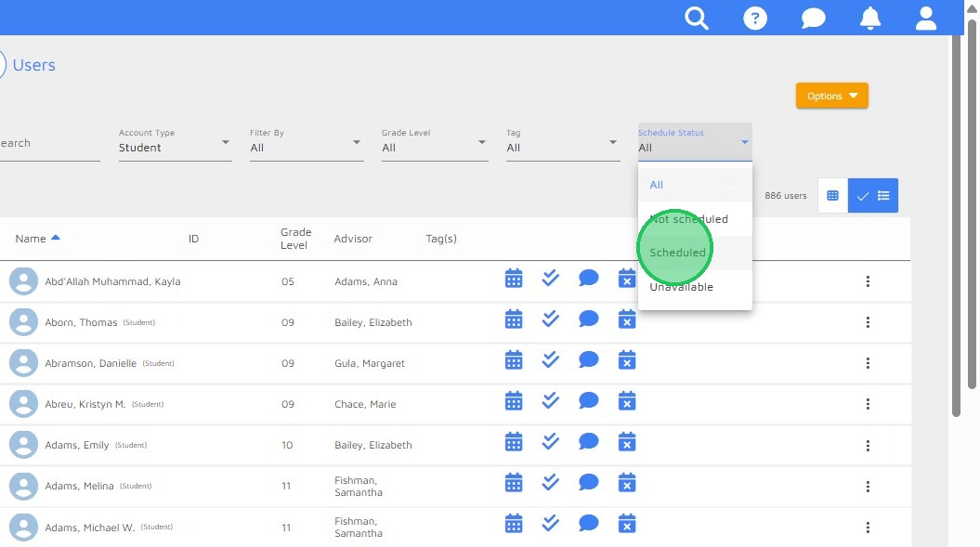
Task: Open the orange Options button
Action: point(832,96)
